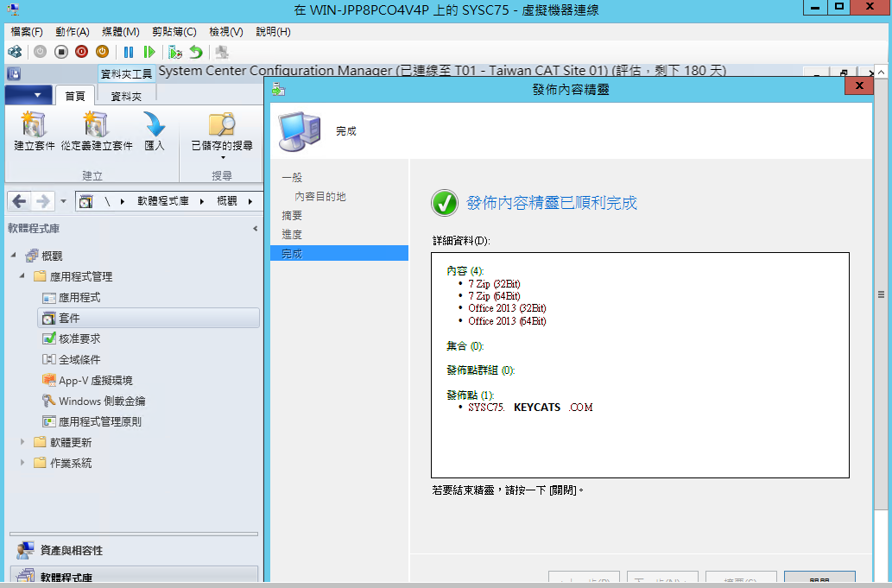Screen dimensions: 892x588
Task: Turn off the VM with the black stop icon
Action: [x=60, y=53]
